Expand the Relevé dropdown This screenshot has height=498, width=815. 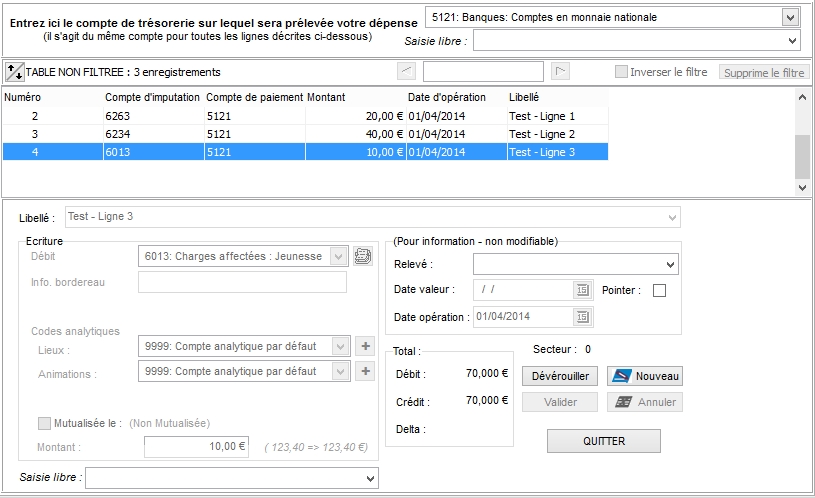pos(670,264)
